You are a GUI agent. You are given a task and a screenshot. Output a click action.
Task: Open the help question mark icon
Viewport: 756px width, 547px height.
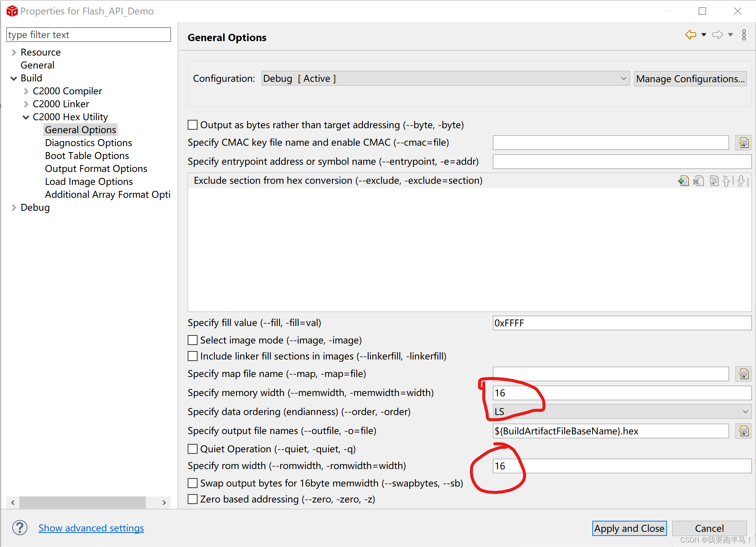[x=20, y=528]
